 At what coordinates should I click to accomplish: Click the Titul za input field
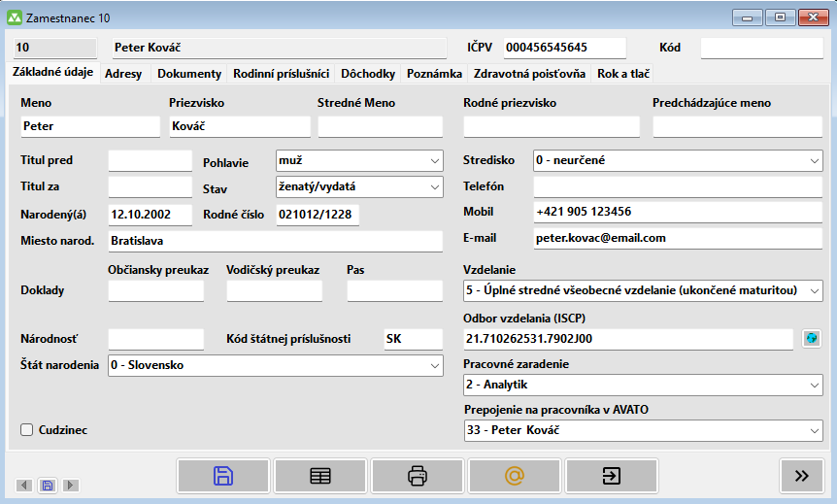click(x=150, y=186)
